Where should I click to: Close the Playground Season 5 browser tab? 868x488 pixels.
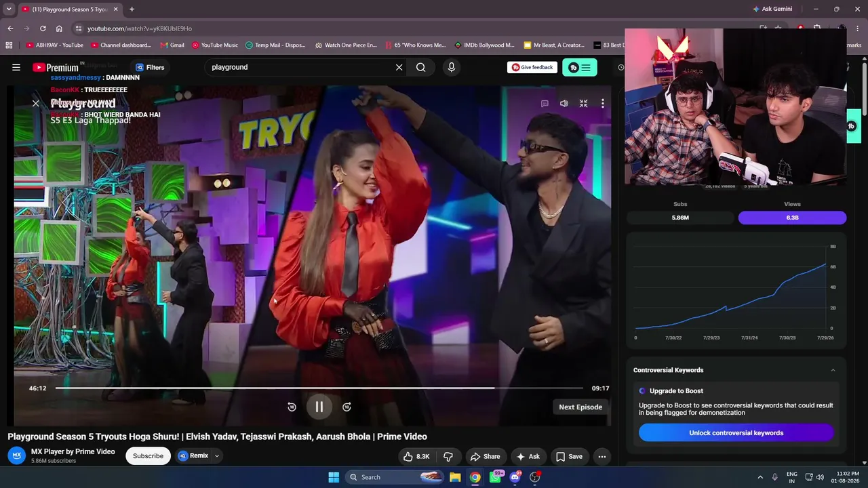pyautogui.click(x=115, y=9)
